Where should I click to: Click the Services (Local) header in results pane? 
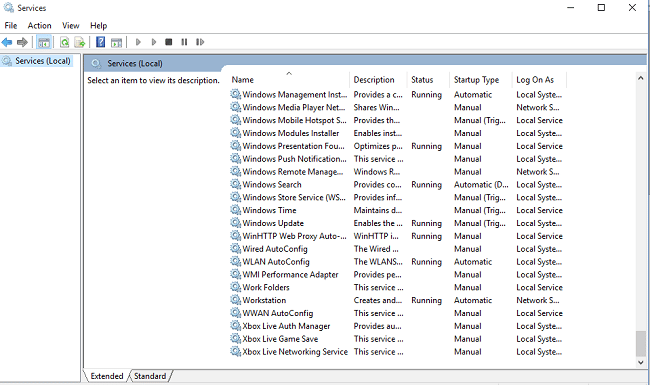[x=135, y=63]
